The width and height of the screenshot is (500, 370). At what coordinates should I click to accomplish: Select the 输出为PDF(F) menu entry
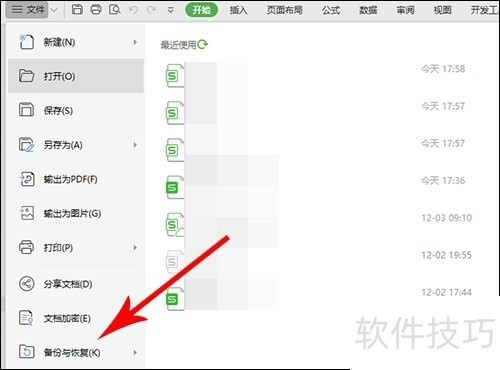pos(76,179)
